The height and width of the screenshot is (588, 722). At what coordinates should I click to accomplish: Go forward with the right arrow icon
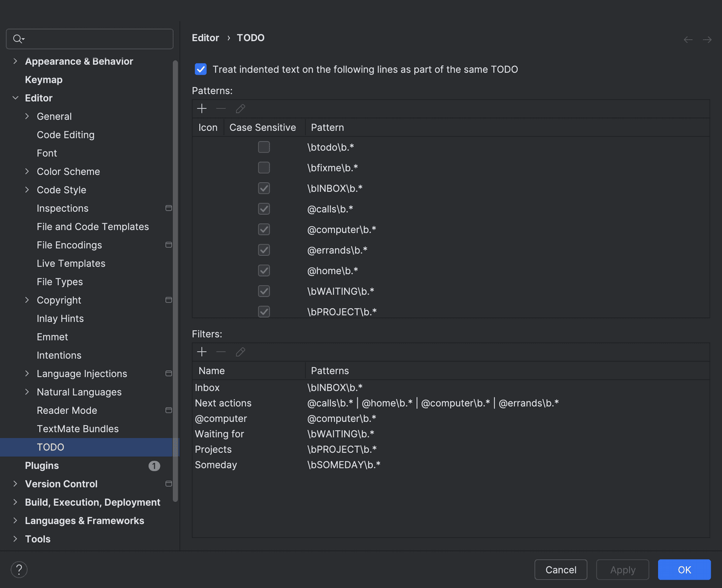pos(707,40)
